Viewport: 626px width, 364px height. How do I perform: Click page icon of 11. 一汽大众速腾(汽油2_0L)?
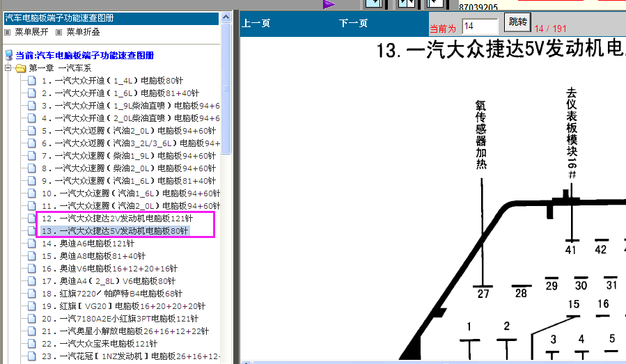[32, 206]
